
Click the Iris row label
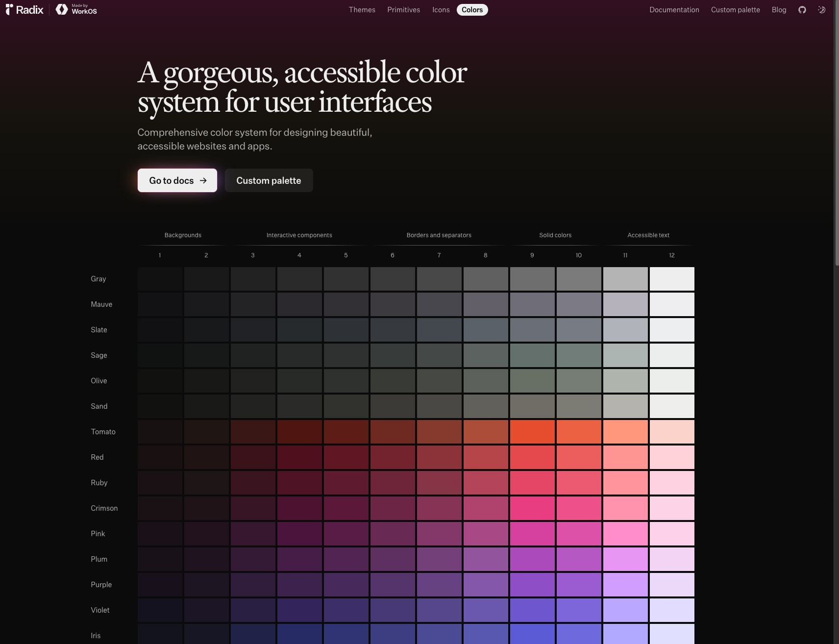point(96,636)
